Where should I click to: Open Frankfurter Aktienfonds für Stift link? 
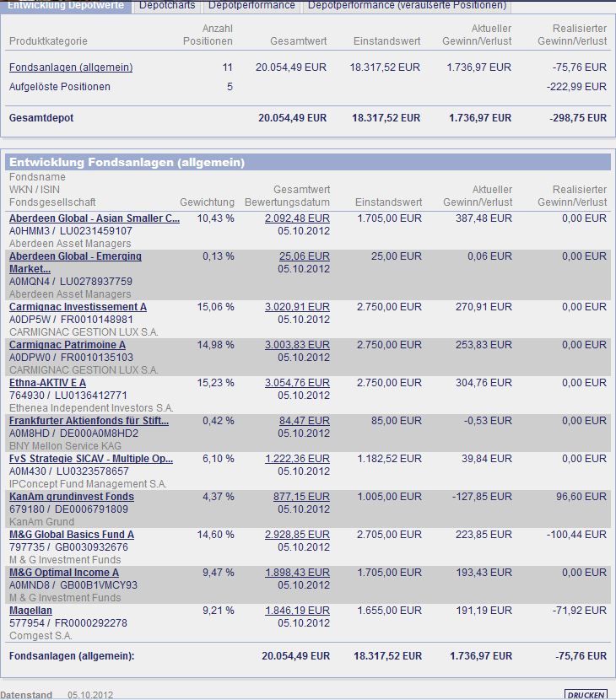pyautogui.click(x=89, y=421)
